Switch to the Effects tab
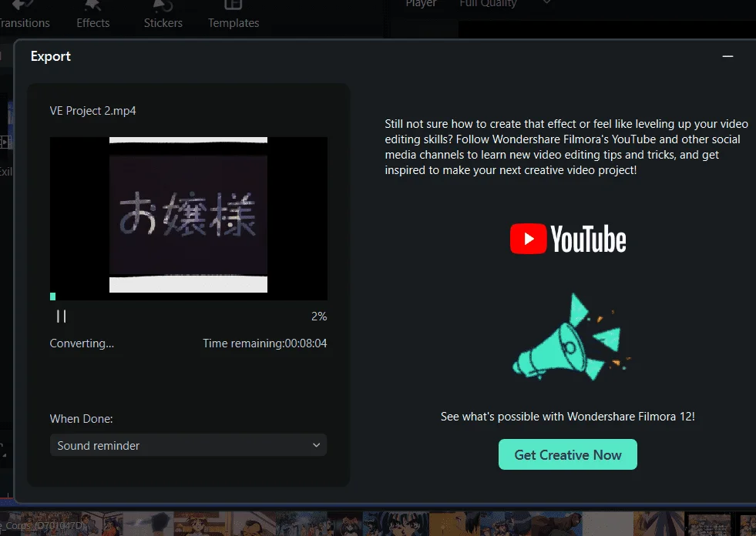The width and height of the screenshot is (756, 536). pos(93,15)
